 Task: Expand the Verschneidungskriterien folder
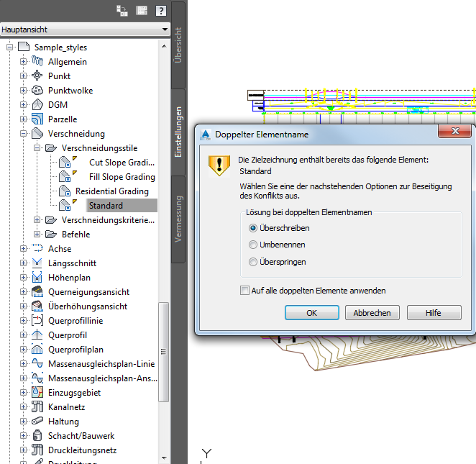(x=37, y=220)
